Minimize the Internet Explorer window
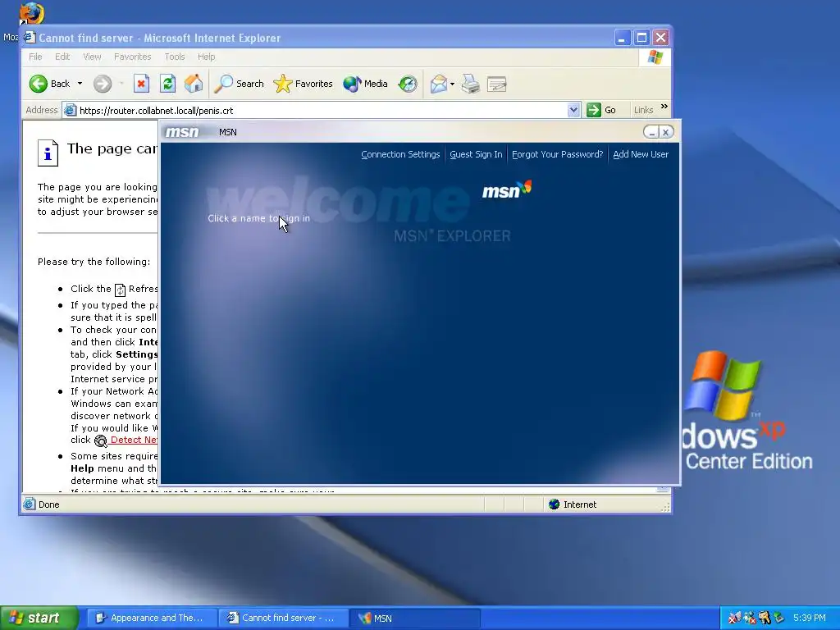This screenshot has height=630, width=840. point(622,38)
